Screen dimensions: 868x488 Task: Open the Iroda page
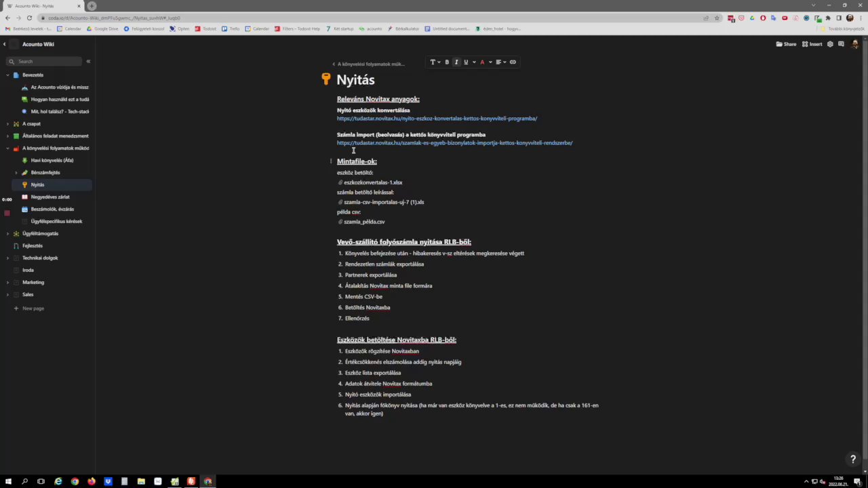point(28,270)
